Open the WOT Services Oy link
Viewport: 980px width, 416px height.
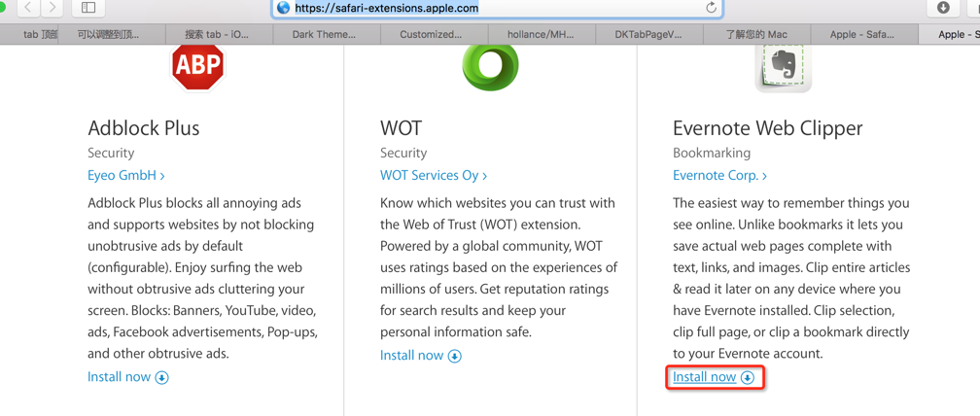pyautogui.click(x=433, y=176)
